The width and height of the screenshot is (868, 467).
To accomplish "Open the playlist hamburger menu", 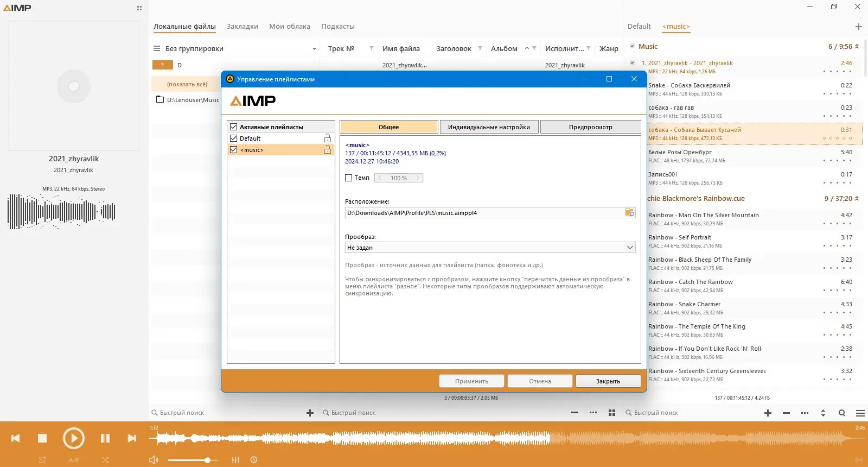I will tap(860, 413).
